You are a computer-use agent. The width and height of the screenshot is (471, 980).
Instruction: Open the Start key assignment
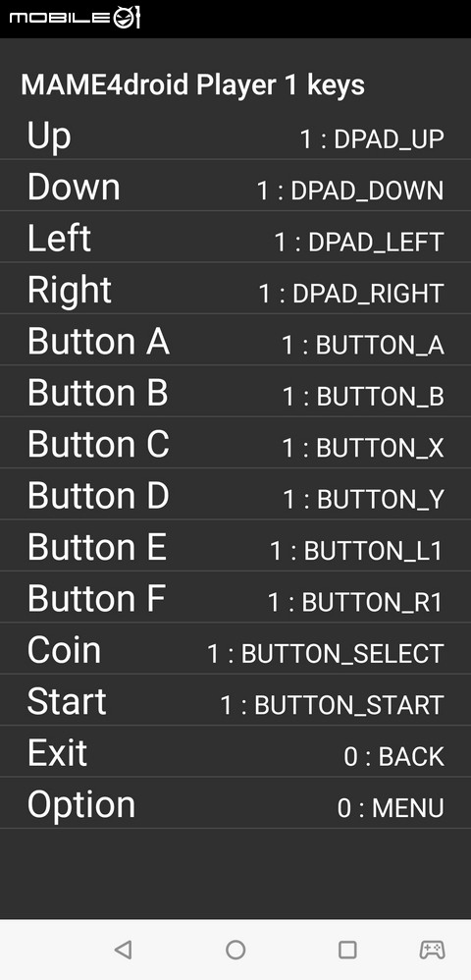pyautogui.click(x=235, y=700)
